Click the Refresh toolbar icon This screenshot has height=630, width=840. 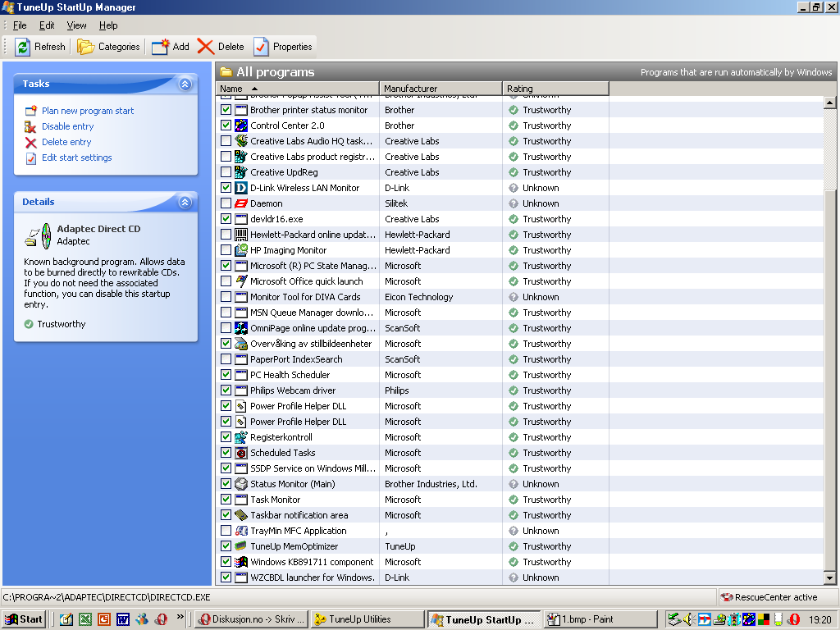[x=22, y=47]
